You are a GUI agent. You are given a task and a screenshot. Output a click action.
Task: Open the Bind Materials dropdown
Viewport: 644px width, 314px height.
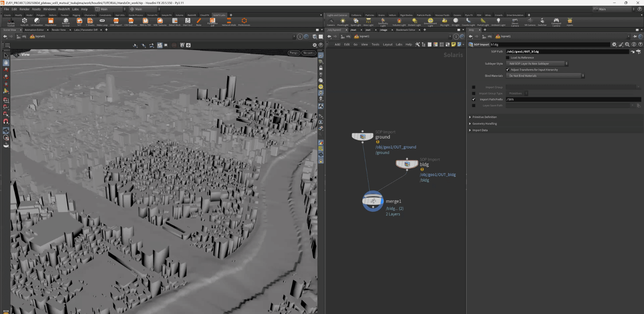(545, 76)
